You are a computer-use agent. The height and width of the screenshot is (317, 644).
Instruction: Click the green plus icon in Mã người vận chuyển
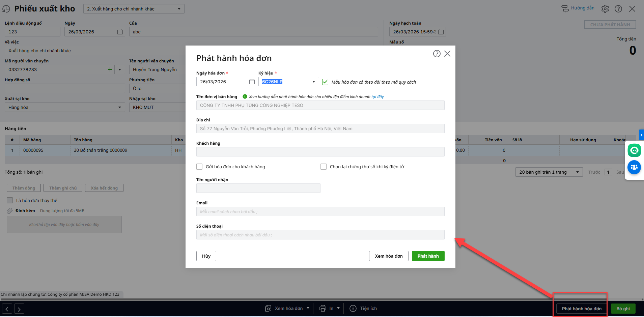(110, 70)
